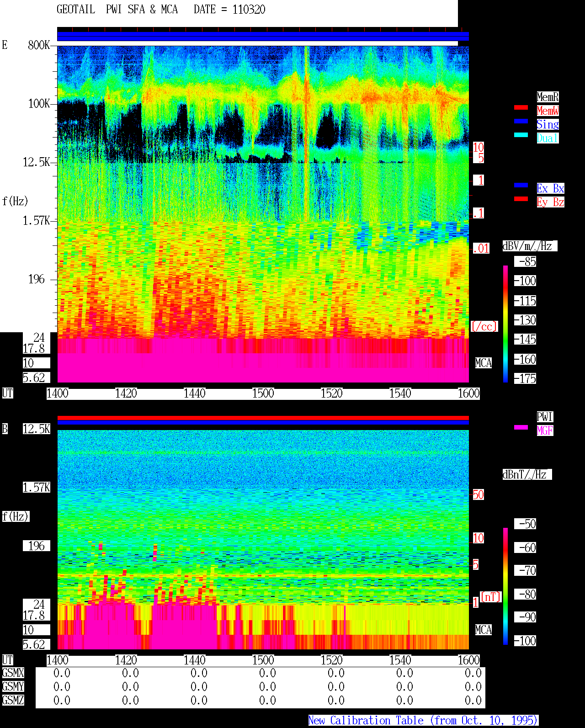Click the 1420 UT tick under B panel
Screen dimensions: 585x728
pos(126,660)
